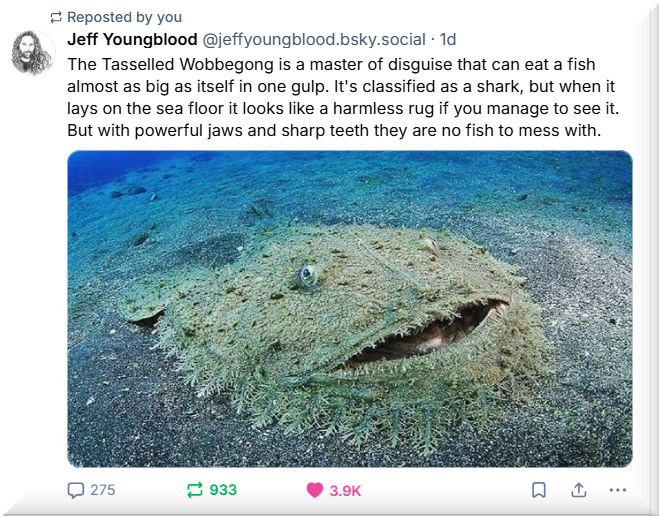Screen dimensions: 659x516
Task: Click the wobbegong's eye in the photo
Action: [x=309, y=275]
